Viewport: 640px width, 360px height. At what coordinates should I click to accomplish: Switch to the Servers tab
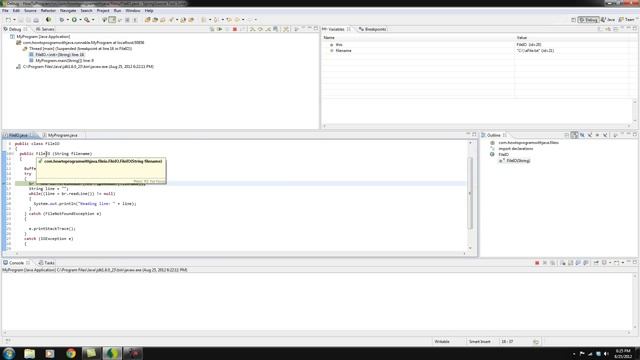pos(45,29)
